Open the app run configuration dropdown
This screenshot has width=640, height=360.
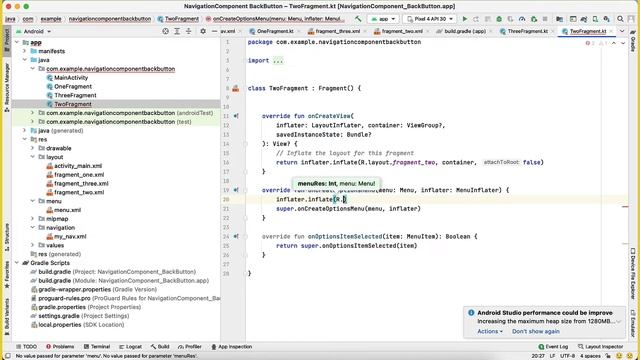pos(383,19)
